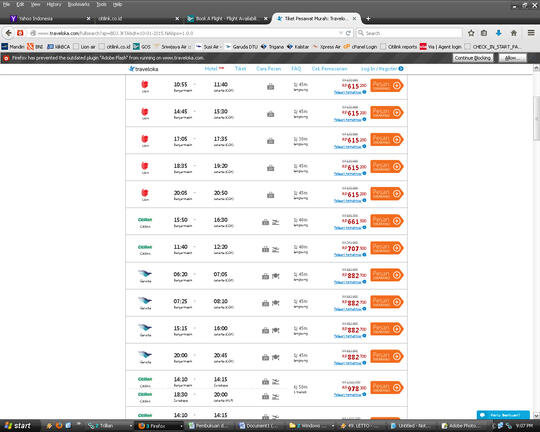Close the Yahoo Indonesia tab
Viewport: 540px width, 432px height.
pos(88,19)
